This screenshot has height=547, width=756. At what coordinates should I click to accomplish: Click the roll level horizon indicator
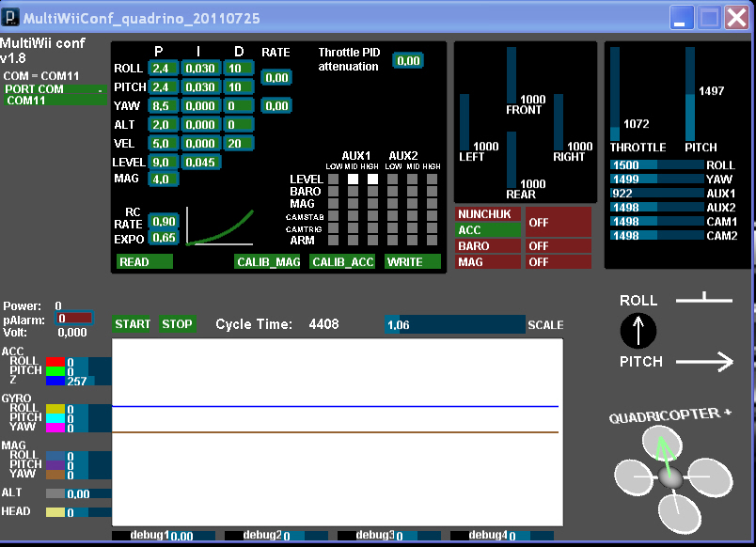pos(704,298)
